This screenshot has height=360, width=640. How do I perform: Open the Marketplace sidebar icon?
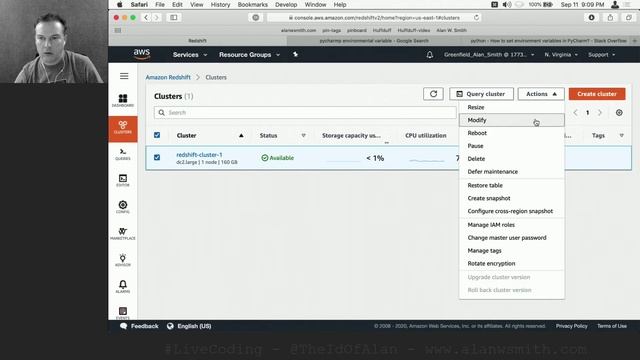point(123,233)
